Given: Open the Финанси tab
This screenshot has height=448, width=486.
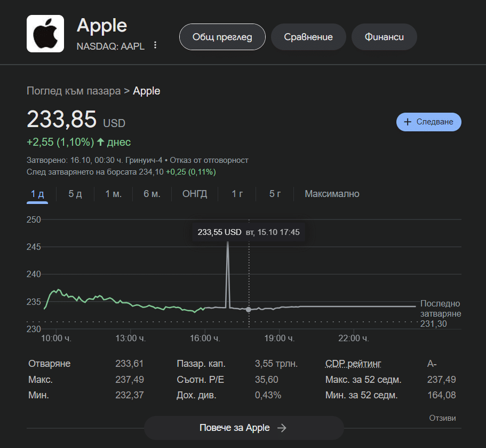Looking at the screenshot, I should point(384,37).
